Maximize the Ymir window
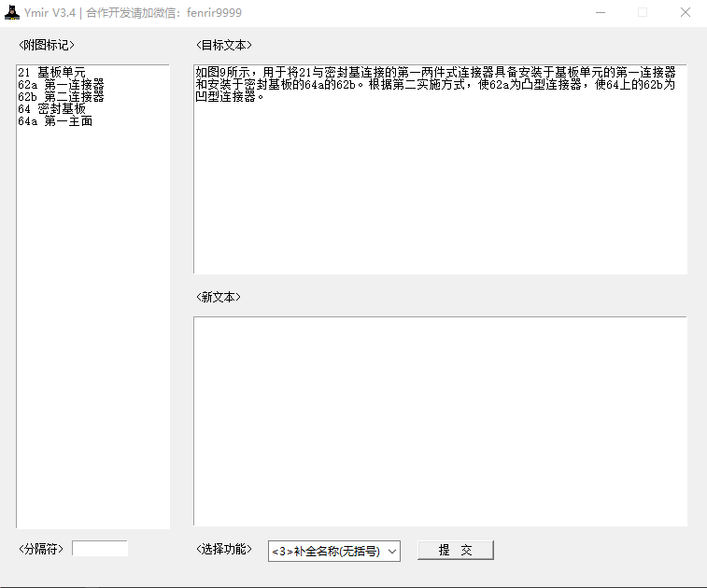The width and height of the screenshot is (707, 588). (x=643, y=13)
